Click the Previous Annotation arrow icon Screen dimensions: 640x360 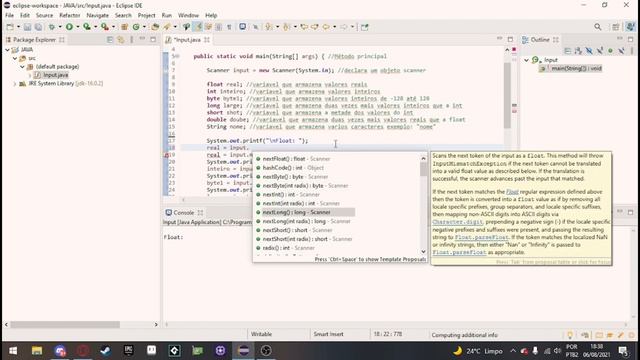click(x=287, y=27)
